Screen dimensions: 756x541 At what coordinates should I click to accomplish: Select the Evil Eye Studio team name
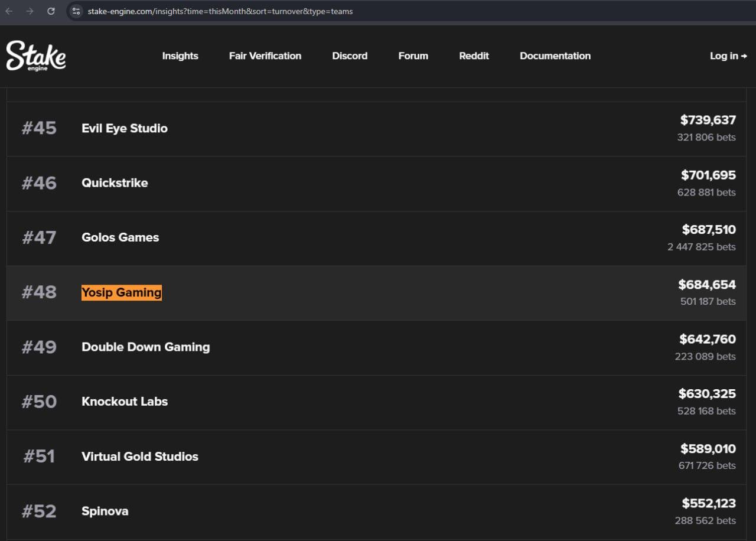click(125, 128)
